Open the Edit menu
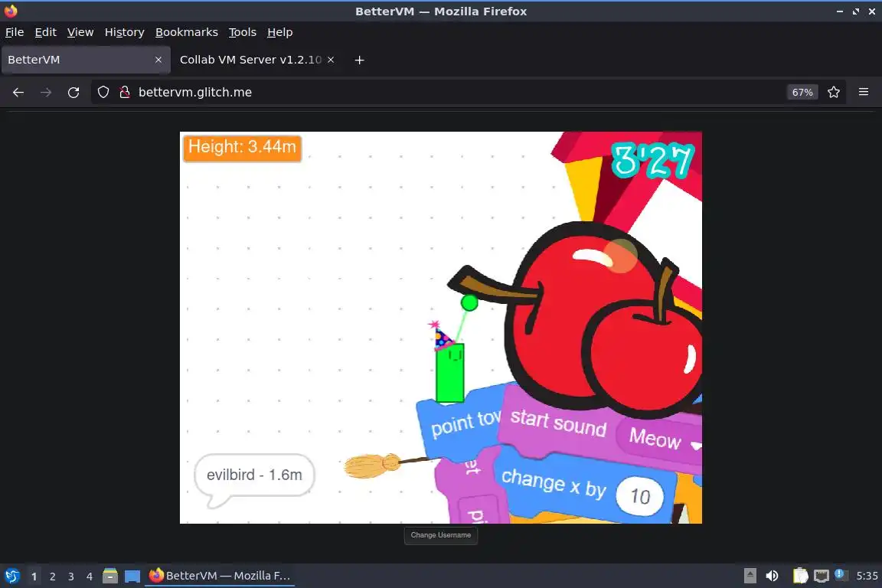Image resolution: width=882 pixels, height=588 pixels. 46,32
